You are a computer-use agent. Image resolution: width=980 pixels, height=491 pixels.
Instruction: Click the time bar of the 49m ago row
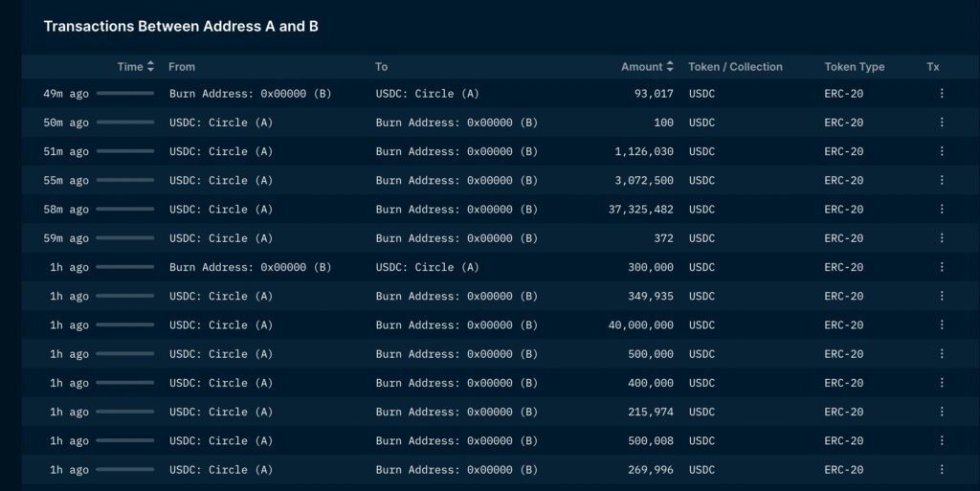point(125,93)
